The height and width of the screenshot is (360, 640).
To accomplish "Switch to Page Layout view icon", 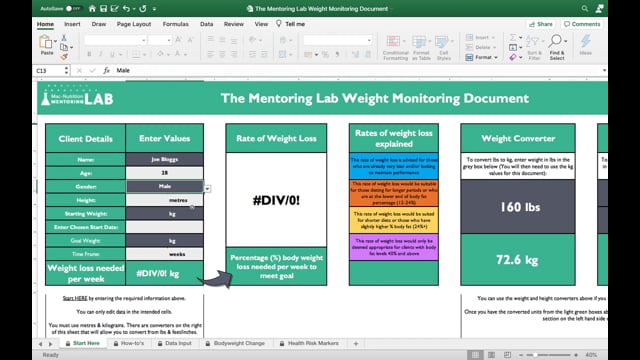I will tap(491, 355).
